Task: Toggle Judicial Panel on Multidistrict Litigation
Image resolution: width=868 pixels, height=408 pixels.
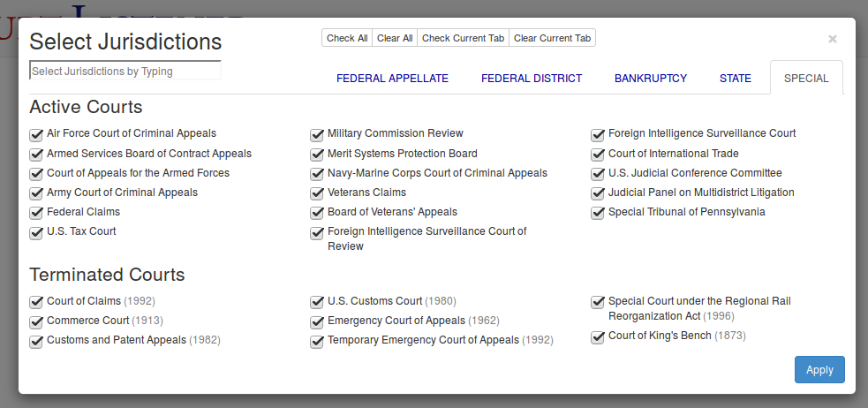Action: tap(598, 193)
